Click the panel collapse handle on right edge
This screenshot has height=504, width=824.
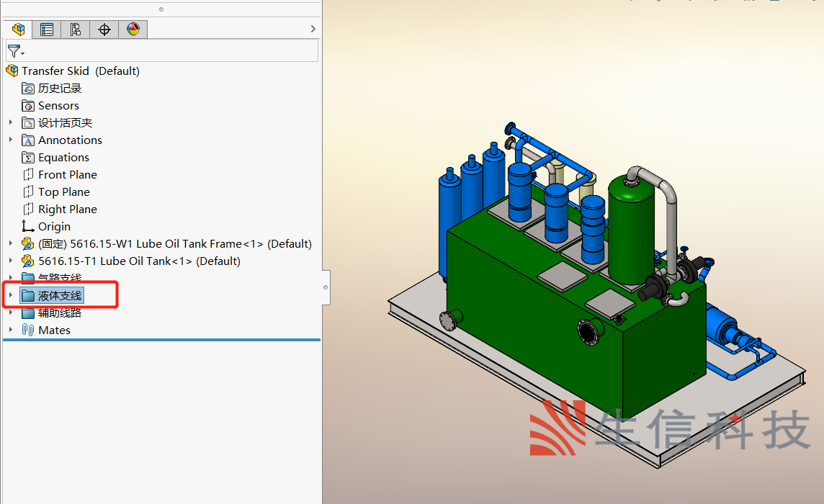[x=326, y=287]
